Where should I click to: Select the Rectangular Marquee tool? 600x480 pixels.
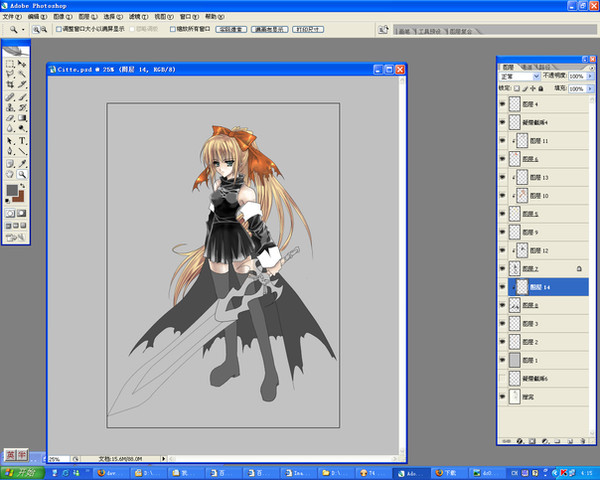[x=10, y=64]
